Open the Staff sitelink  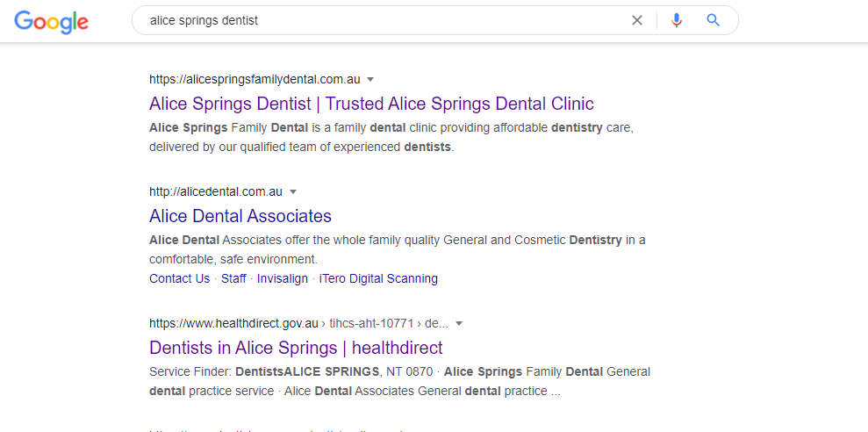point(233,278)
